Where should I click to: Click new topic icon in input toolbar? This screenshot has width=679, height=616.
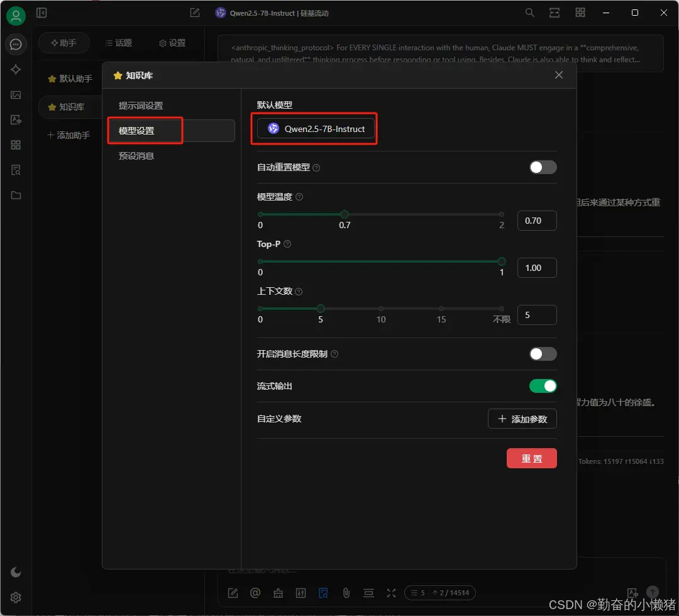[233, 593]
